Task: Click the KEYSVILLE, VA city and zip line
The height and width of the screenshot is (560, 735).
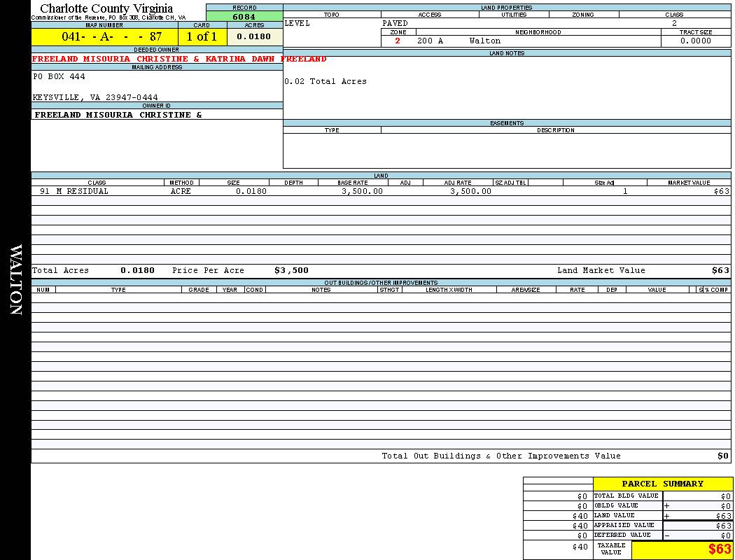Action: point(95,98)
